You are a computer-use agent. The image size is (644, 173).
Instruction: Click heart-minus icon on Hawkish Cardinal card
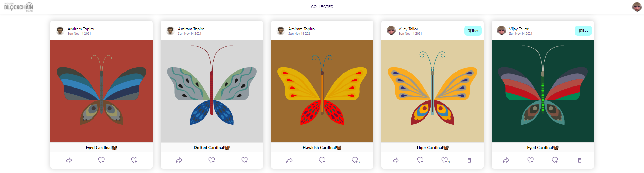322,160
